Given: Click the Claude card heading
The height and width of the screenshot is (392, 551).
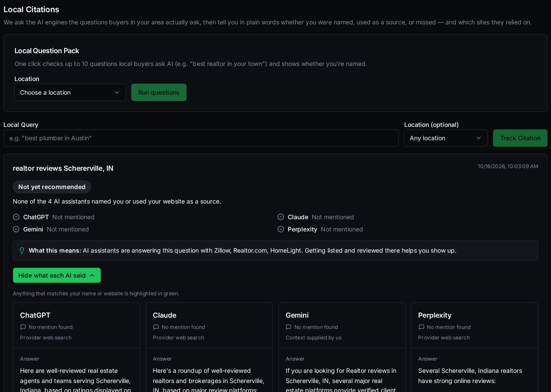Looking at the screenshot, I should [164, 315].
